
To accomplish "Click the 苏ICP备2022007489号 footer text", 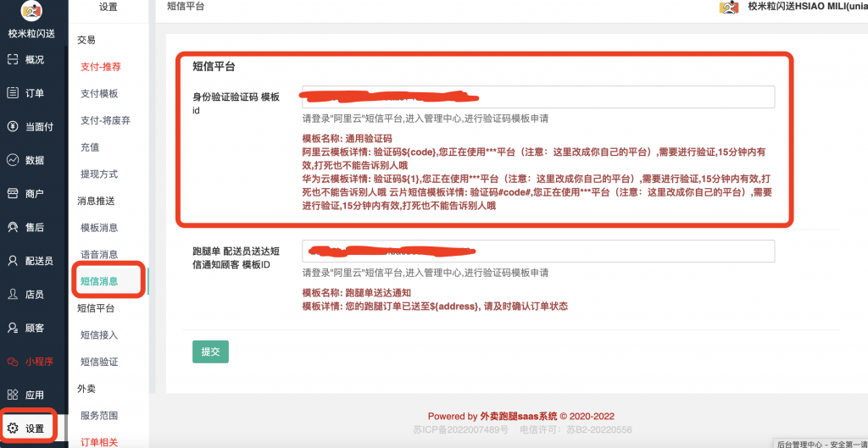I will [460, 429].
